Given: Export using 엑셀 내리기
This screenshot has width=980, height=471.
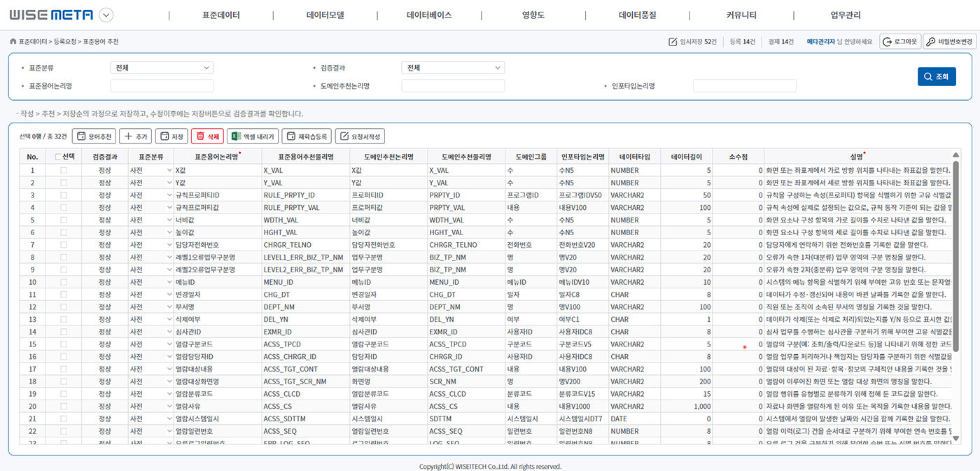Looking at the screenshot, I should pos(253,136).
